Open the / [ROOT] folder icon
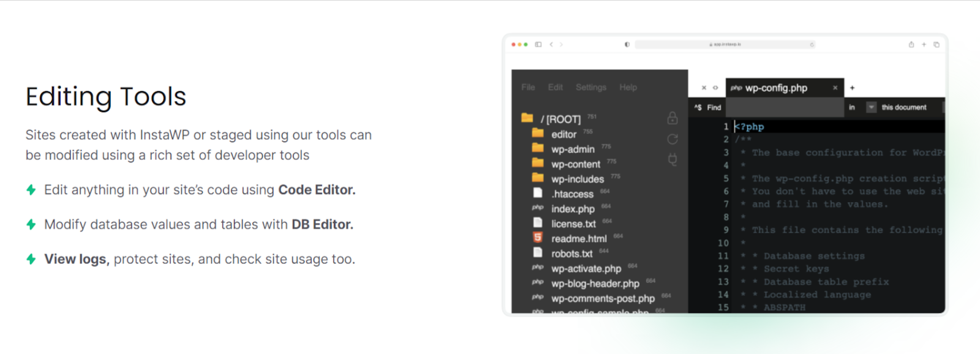This screenshot has height=354, width=980. [527, 118]
